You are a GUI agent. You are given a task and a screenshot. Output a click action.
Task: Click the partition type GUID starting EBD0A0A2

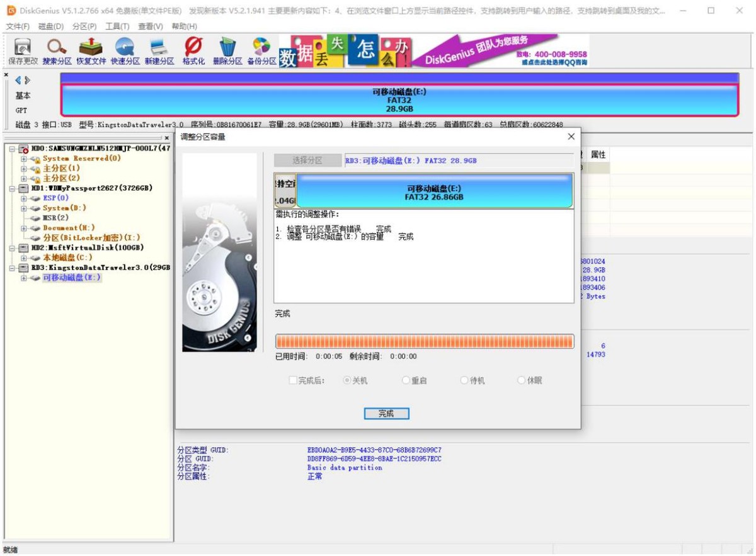374,450
